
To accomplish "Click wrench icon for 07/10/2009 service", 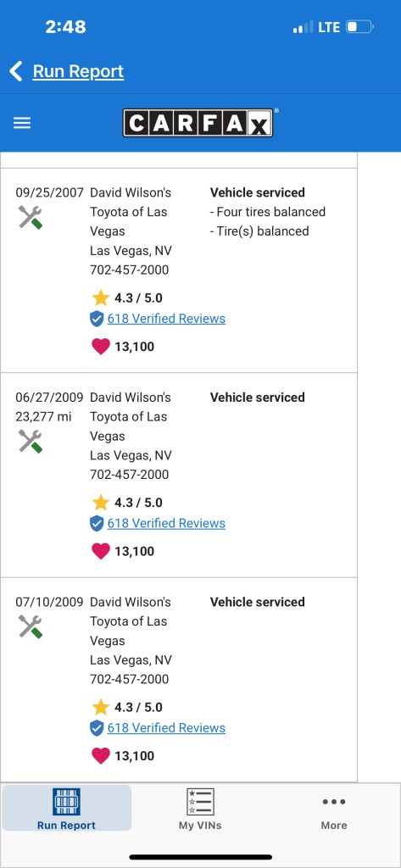I will coord(31,626).
